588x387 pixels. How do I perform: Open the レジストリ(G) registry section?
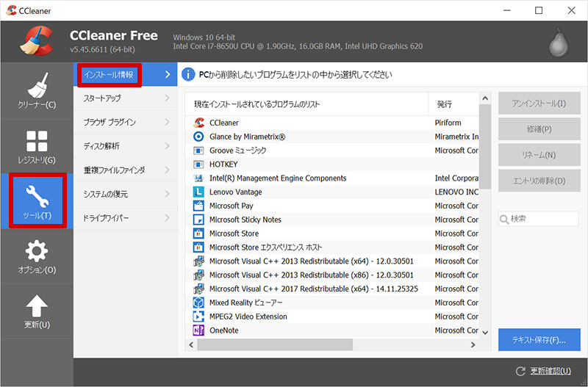coord(37,147)
